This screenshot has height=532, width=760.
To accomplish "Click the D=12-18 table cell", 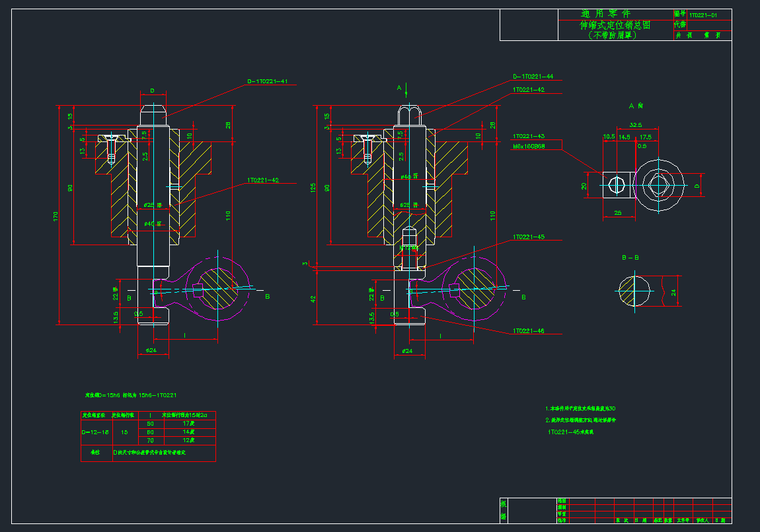I will pyautogui.click(x=95, y=432).
